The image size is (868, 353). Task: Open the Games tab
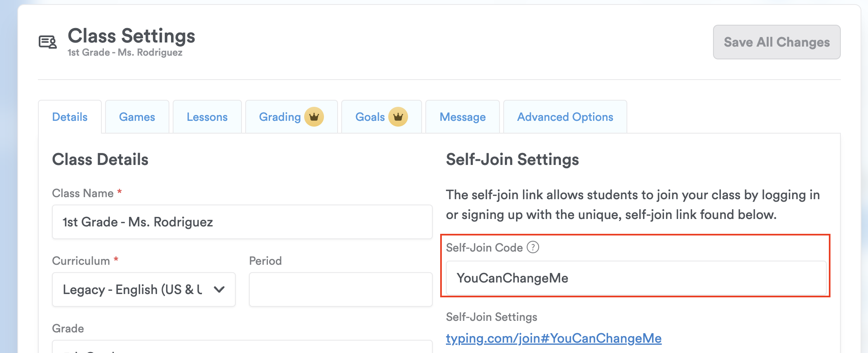pos(137,117)
